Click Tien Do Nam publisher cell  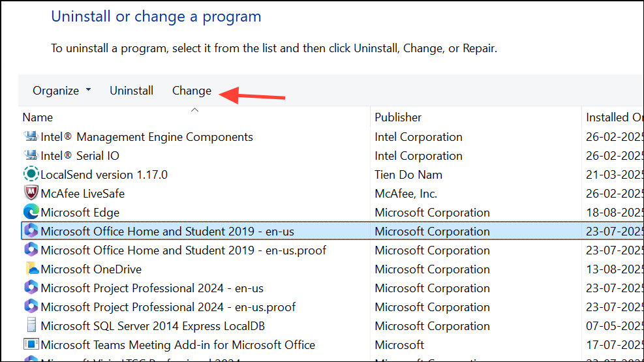click(408, 175)
